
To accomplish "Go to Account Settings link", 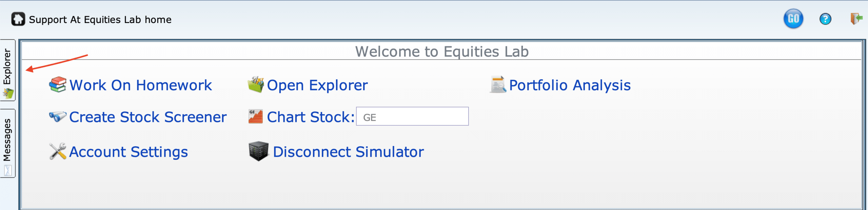I will (129, 152).
